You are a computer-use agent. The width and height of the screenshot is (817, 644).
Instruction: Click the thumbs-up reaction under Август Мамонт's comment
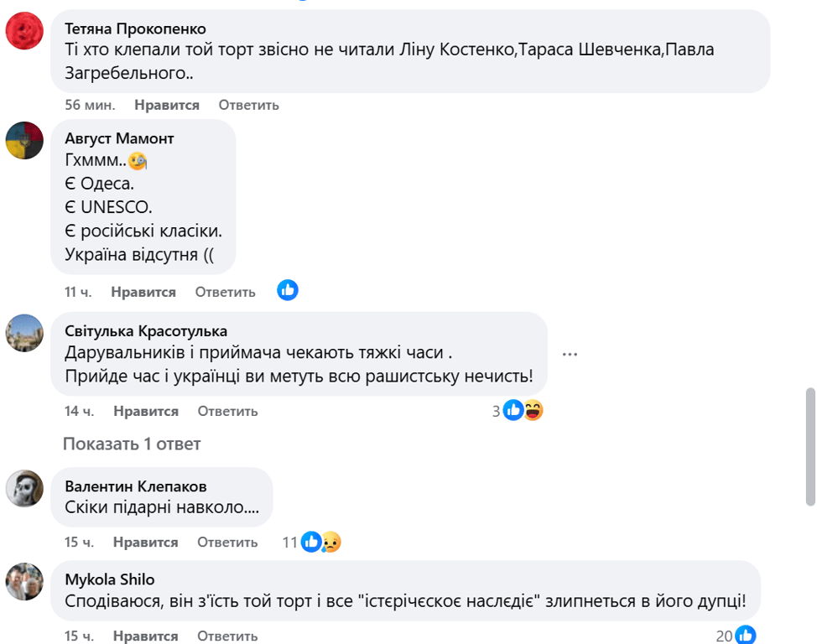tap(287, 290)
